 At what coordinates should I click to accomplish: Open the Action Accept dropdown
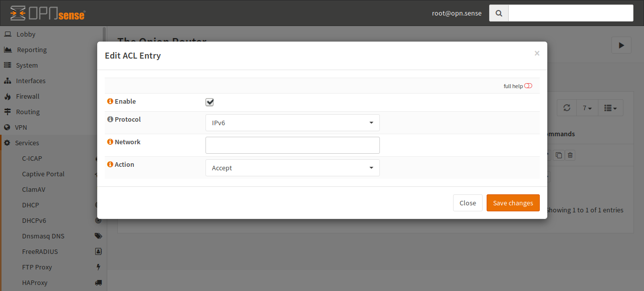coord(292,168)
